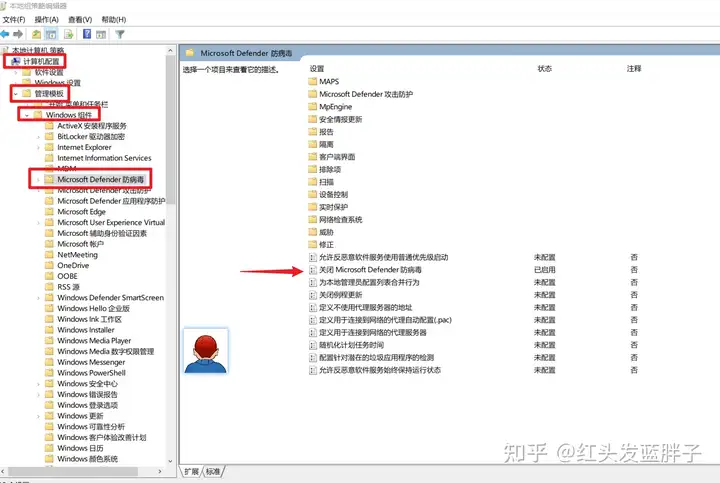Open the MpEngine folder icon
Image resolution: width=720 pixels, height=483 pixels.
coord(313,107)
